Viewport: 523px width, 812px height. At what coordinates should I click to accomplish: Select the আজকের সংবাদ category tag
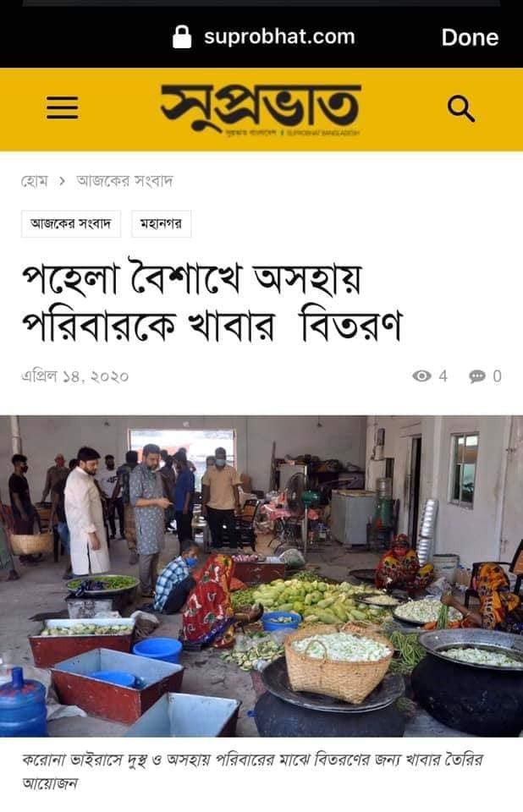pos(71,223)
